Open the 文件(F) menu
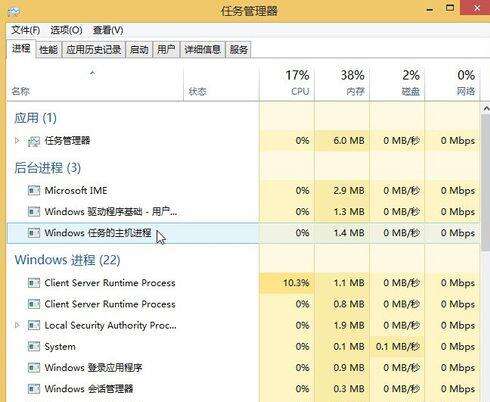The height and width of the screenshot is (402, 490). (26, 30)
